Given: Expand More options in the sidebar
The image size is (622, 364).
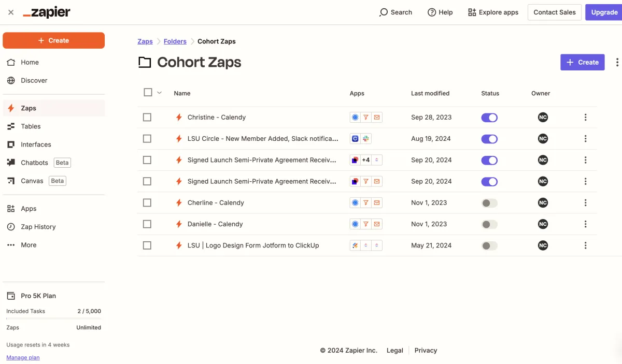Looking at the screenshot, I should [54, 245].
